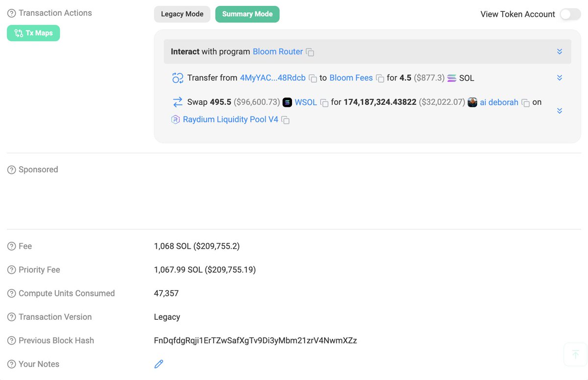The height and width of the screenshot is (380, 588).
Task: Show help for Compute Units Consumed
Action: pos(11,293)
